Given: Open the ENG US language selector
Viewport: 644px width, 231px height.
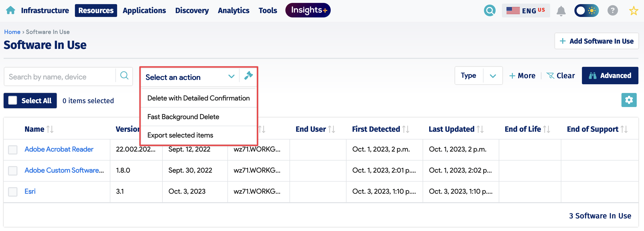Looking at the screenshot, I should (x=525, y=11).
